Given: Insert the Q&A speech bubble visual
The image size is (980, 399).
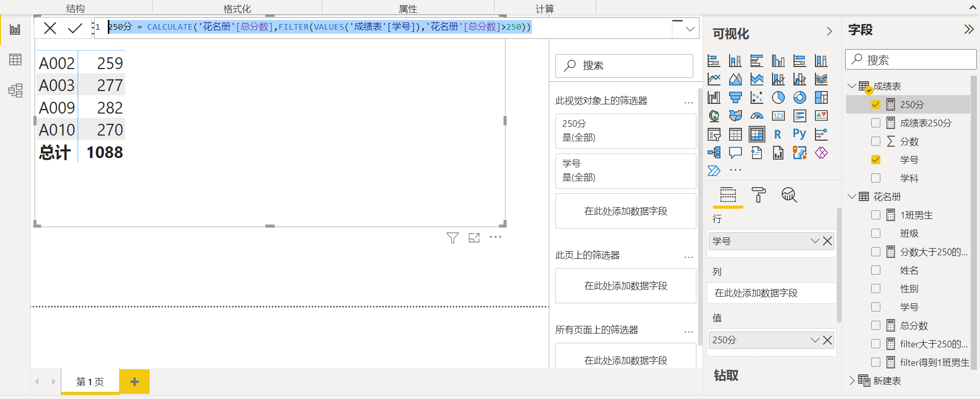Looking at the screenshot, I should tap(735, 152).
